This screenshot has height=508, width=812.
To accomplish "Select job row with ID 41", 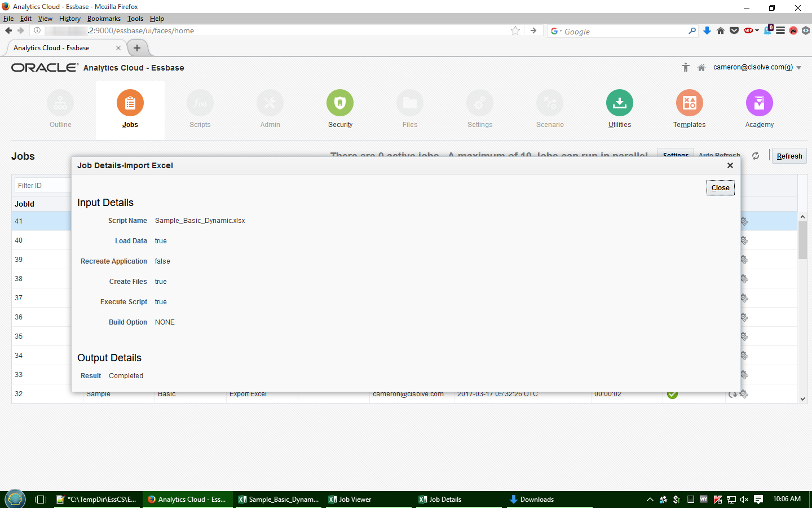I will (42, 221).
